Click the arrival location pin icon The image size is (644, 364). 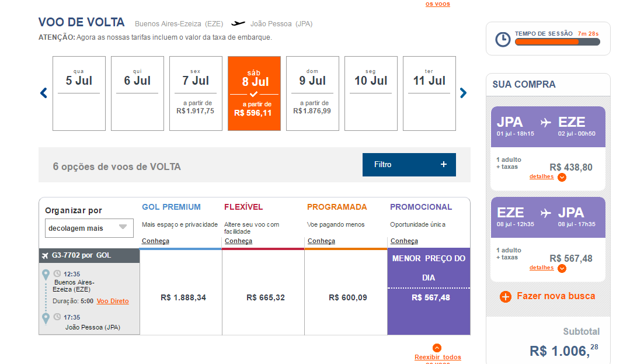46,318
